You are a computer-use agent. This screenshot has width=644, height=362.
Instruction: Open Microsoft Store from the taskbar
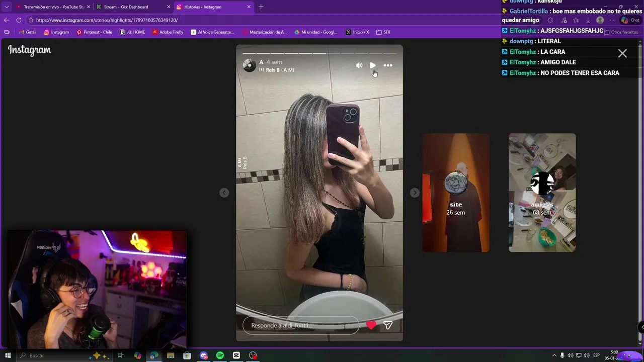point(187,355)
